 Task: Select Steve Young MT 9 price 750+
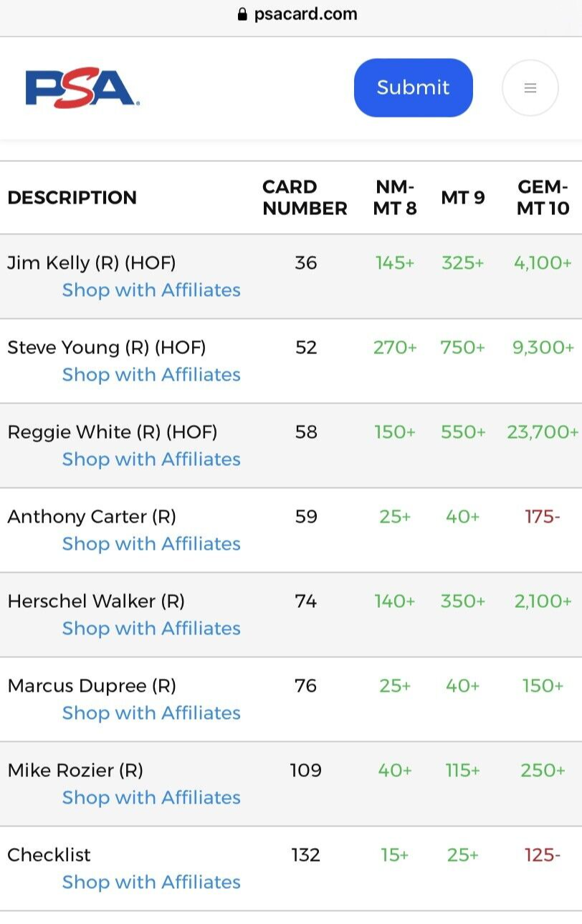pos(463,348)
